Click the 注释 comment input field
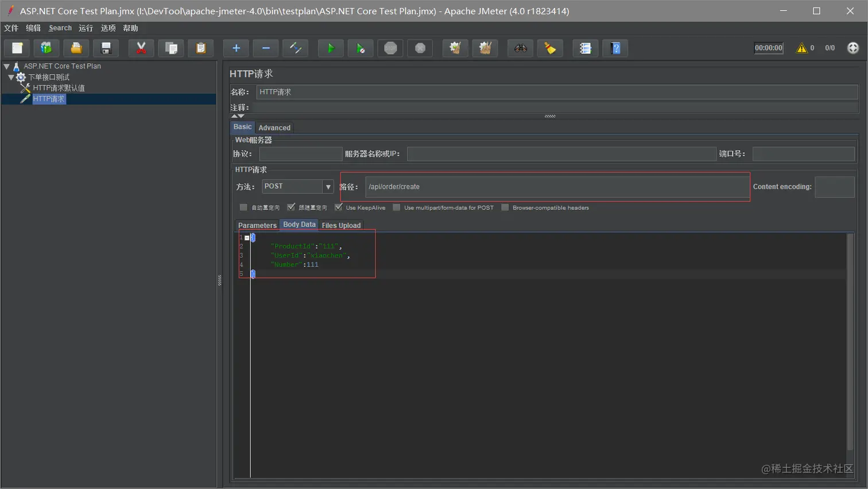Viewport: 868px width, 489px height. (555, 107)
